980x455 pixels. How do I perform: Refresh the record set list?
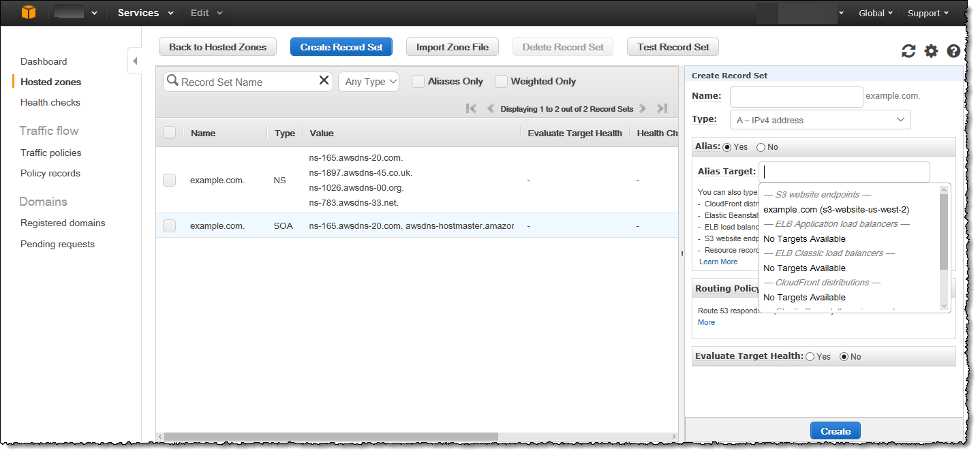tap(908, 51)
